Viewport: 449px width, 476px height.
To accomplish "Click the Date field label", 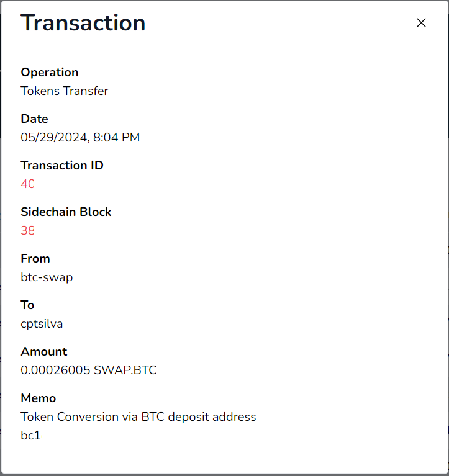I will point(34,119).
